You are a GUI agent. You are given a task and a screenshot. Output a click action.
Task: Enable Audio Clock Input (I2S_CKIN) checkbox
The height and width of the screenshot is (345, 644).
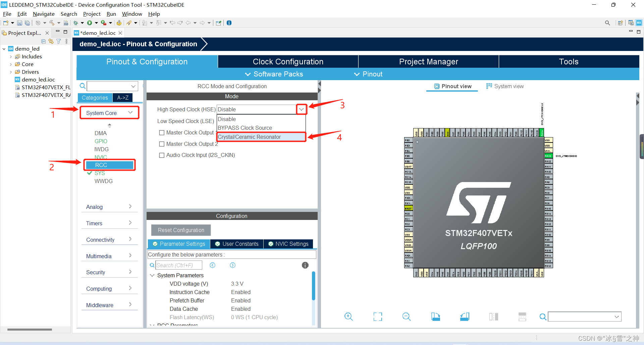pyautogui.click(x=162, y=155)
